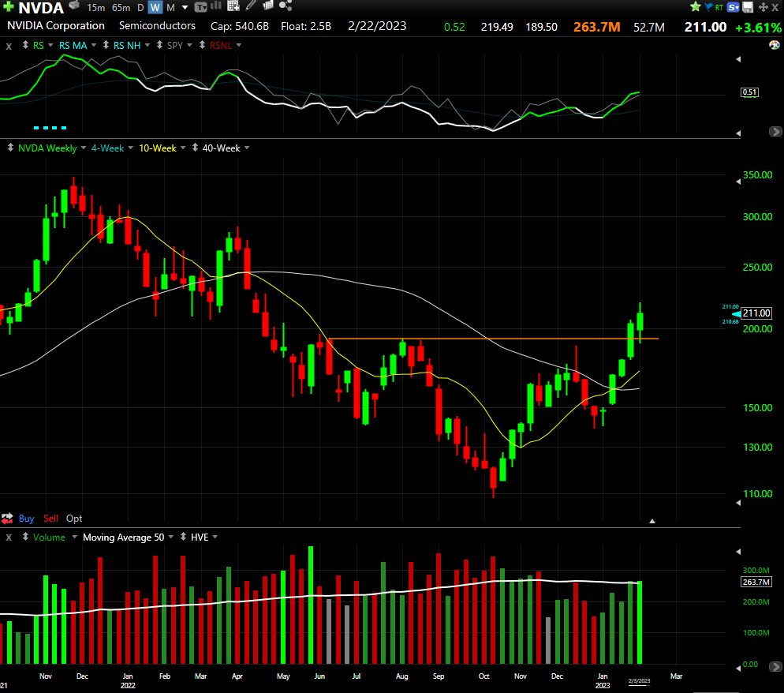Click the reorder arrows beside 40-Week
Image resolution: width=784 pixels, height=693 pixels.
click(195, 148)
